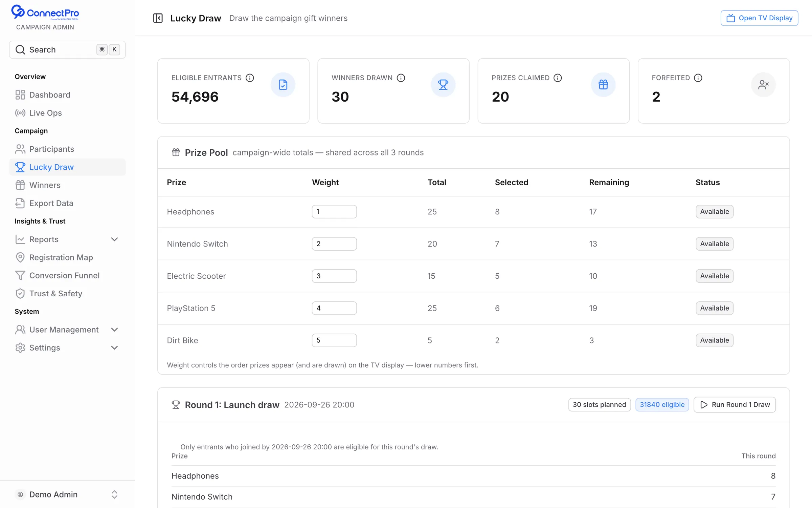Screen dimensions: 812x508
Task: Open the Dashboard page
Action: [x=67, y=95]
